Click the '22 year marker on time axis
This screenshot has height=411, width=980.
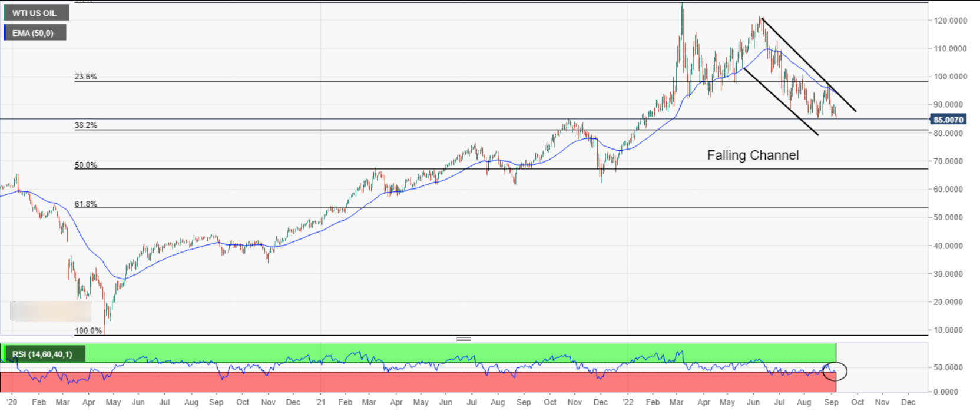click(628, 402)
